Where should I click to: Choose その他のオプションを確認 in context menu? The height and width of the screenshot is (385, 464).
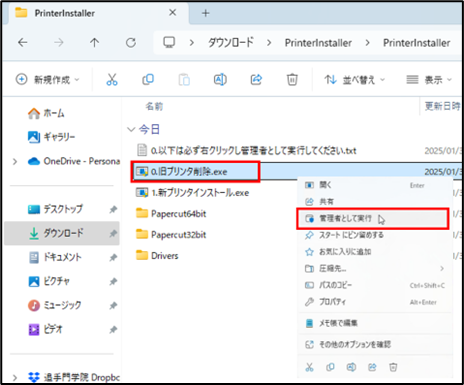pyautogui.click(x=375, y=344)
